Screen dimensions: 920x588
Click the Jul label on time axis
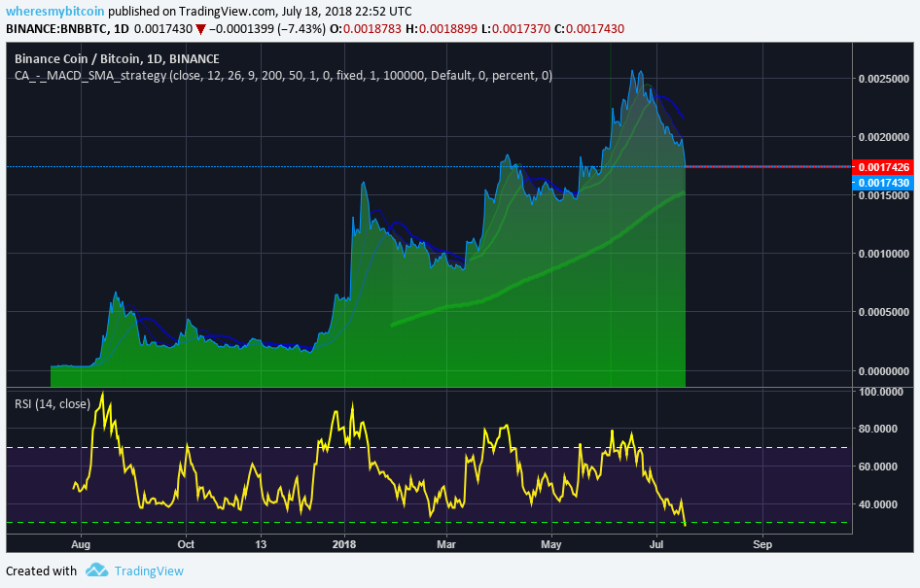click(x=656, y=544)
